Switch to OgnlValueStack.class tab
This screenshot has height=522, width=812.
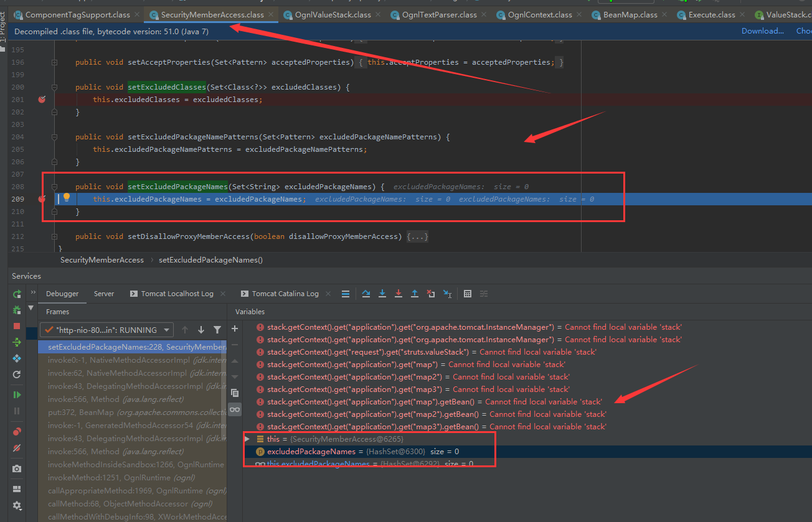pyautogui.click(x=333, y=14)
